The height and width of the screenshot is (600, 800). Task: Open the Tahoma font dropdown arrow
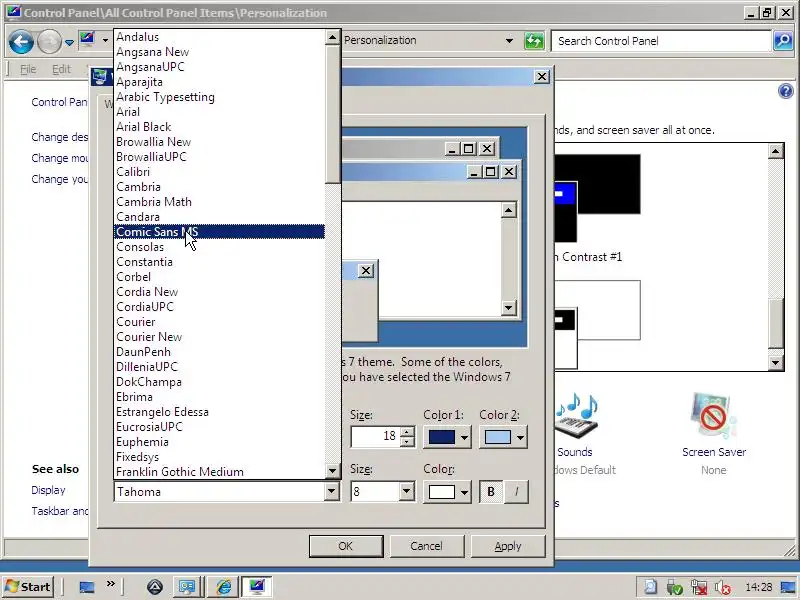tap(332, 492)
